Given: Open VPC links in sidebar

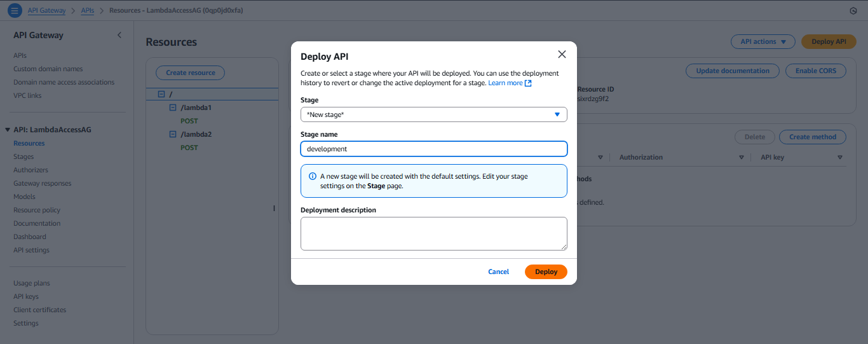Looking at the screenshot, I should [27, 95].
